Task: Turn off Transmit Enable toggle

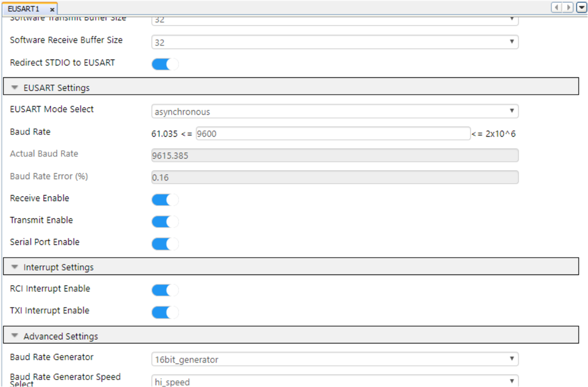Action: point(165,222)
